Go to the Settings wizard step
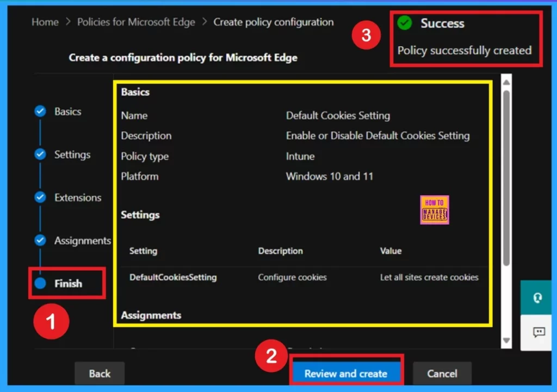The width and height of the screenshot is (557, 392). (72, 154)
